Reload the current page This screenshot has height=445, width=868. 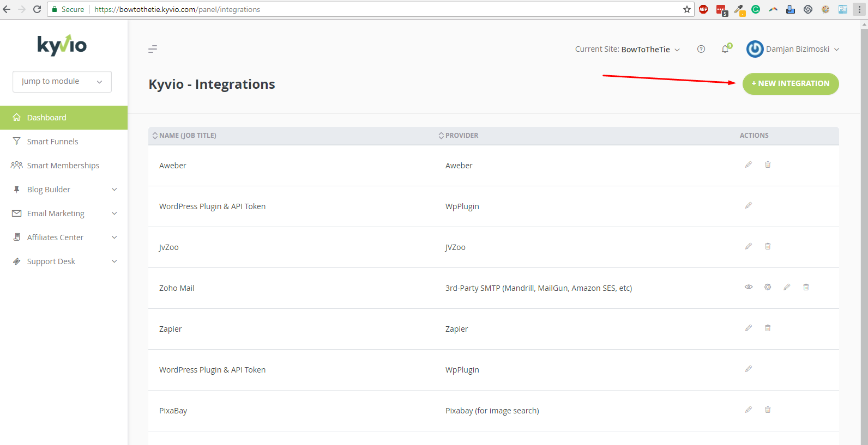pyautogui.click(x=37, y=9)
